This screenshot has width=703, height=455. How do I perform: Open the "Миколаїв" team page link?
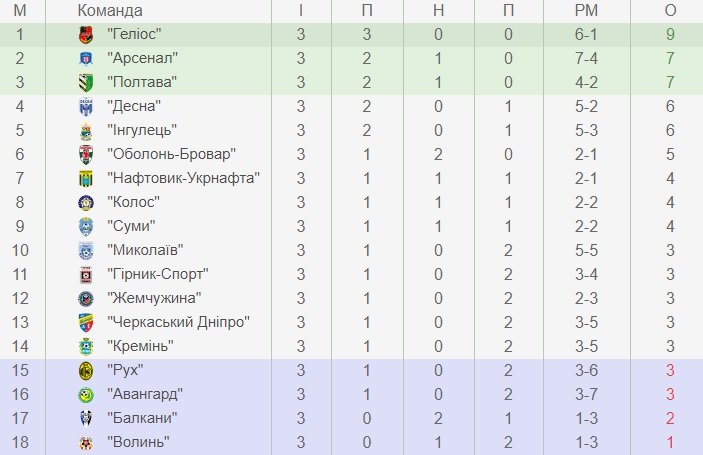[x=144, y=250]
